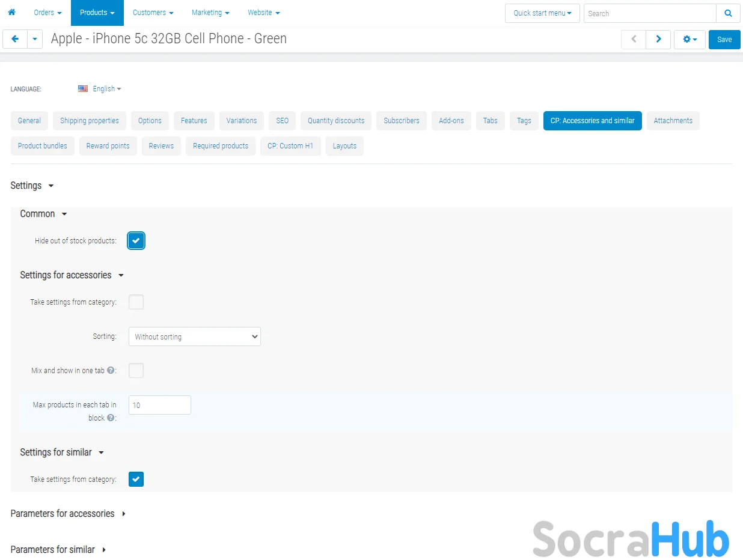The height and width of the screenshot is (560, 743).
Task: Switch to the Tags tab
Action: click(524, 121)
